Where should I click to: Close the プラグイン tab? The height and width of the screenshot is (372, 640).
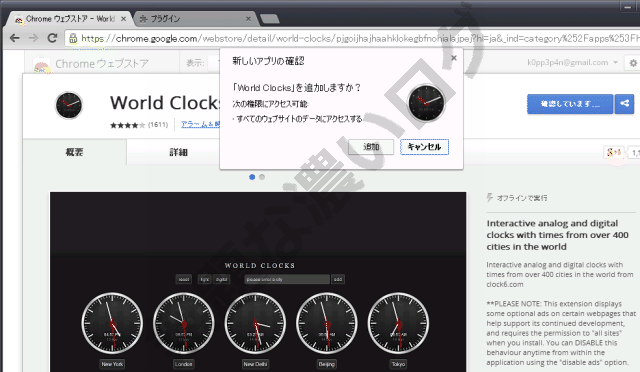click(x=248, y=19)
